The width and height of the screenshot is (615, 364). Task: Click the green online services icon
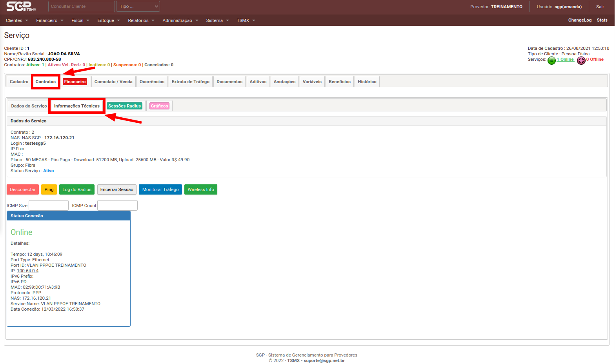pyautogui.click(x=551, y=60)
